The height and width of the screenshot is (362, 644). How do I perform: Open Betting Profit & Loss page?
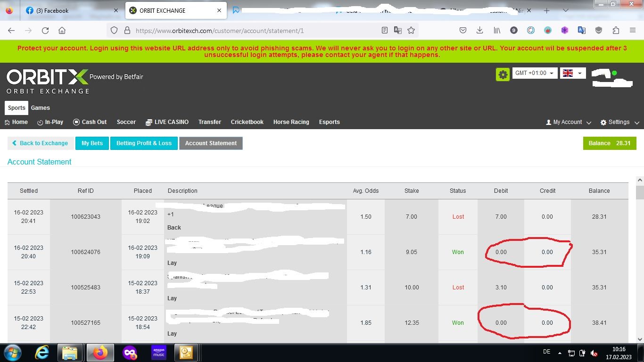tap(144, 143)
